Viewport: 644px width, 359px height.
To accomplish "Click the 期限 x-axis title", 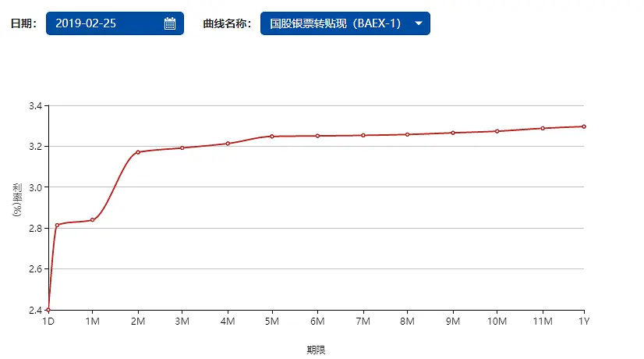I will [x=316, y=350].
